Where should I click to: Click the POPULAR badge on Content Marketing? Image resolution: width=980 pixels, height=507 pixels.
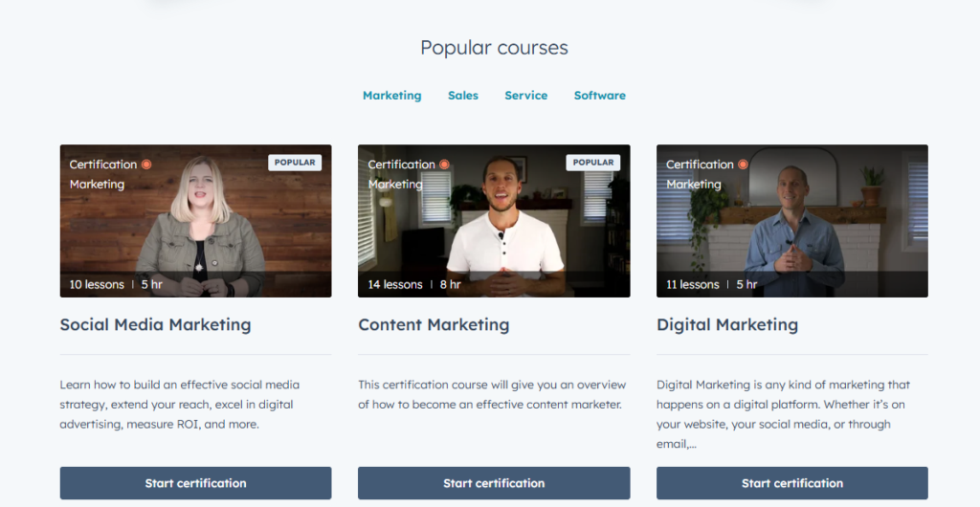(x=593, y=163)
